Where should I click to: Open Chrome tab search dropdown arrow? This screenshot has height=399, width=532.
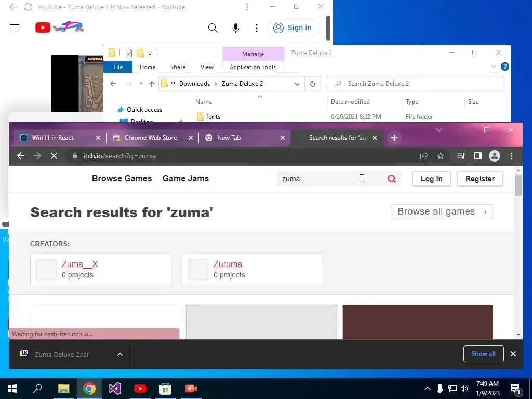[438, 130]
